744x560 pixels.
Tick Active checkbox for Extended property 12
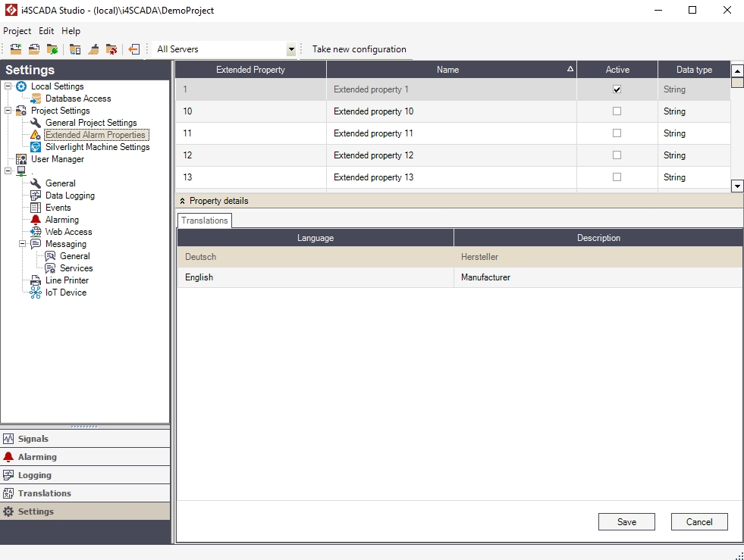[x=617, y=155]
